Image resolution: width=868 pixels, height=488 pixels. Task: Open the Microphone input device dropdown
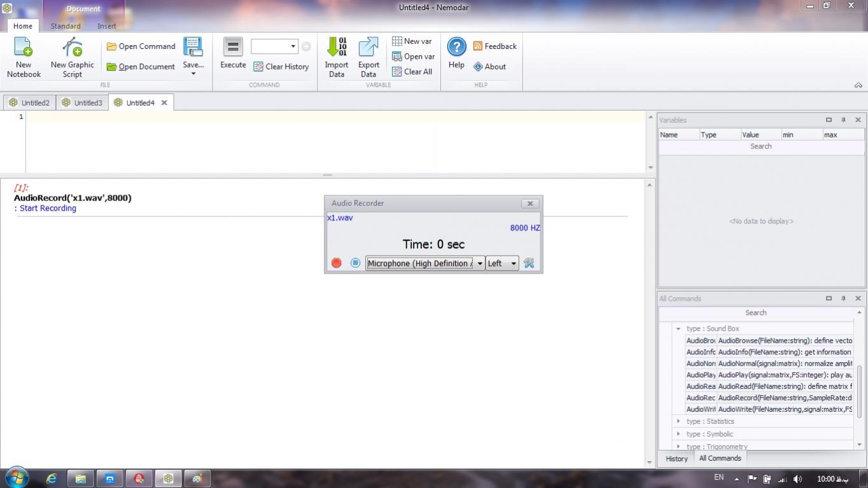click(480, 263)
